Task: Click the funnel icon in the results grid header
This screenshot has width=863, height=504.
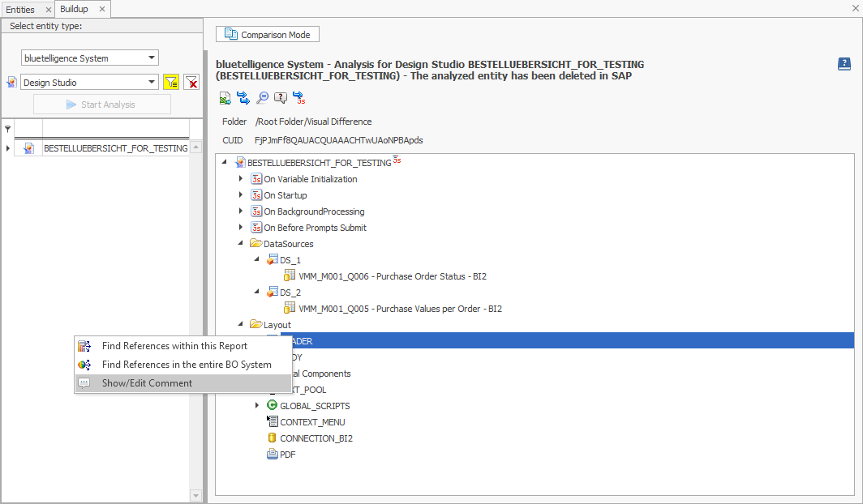Action: (x=8, y=129)
